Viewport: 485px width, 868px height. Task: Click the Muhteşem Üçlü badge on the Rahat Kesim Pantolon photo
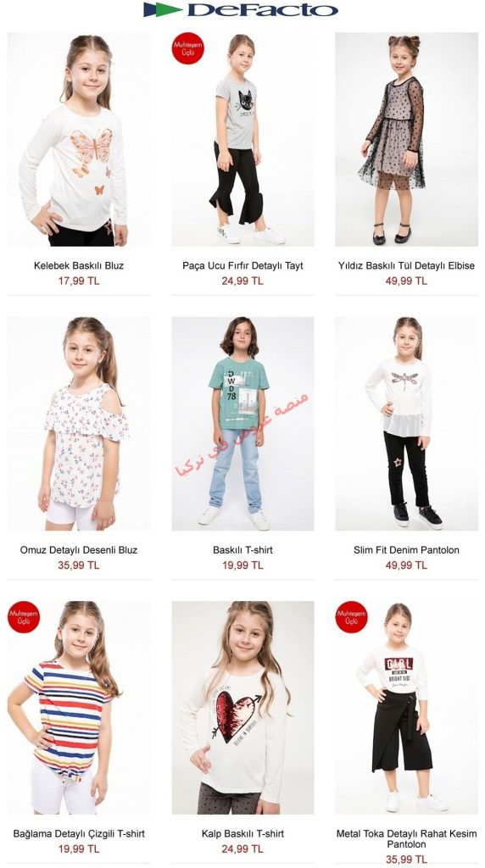pos(352,617)
